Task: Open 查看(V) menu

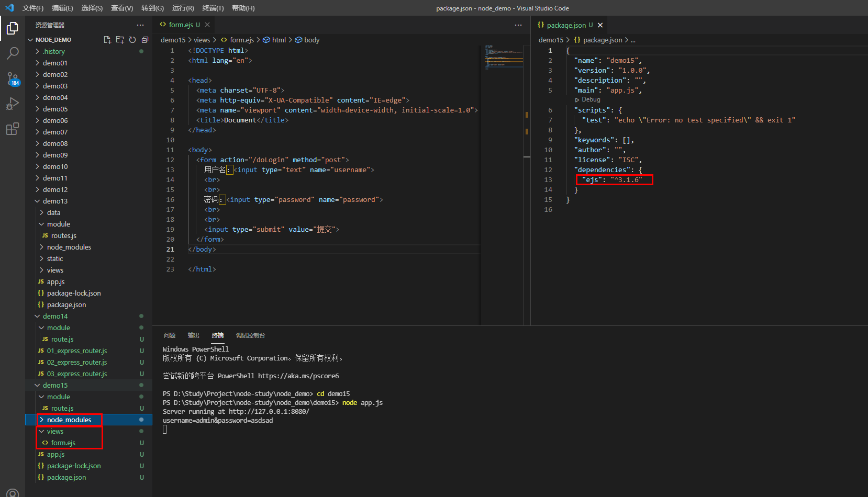Action: [x=122, y=8]
